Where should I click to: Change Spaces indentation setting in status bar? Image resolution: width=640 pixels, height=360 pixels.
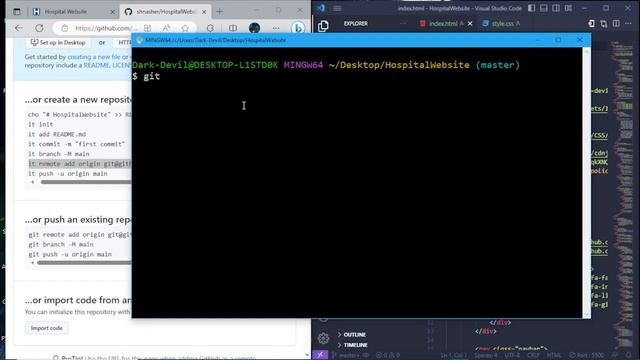pos(486,356)
